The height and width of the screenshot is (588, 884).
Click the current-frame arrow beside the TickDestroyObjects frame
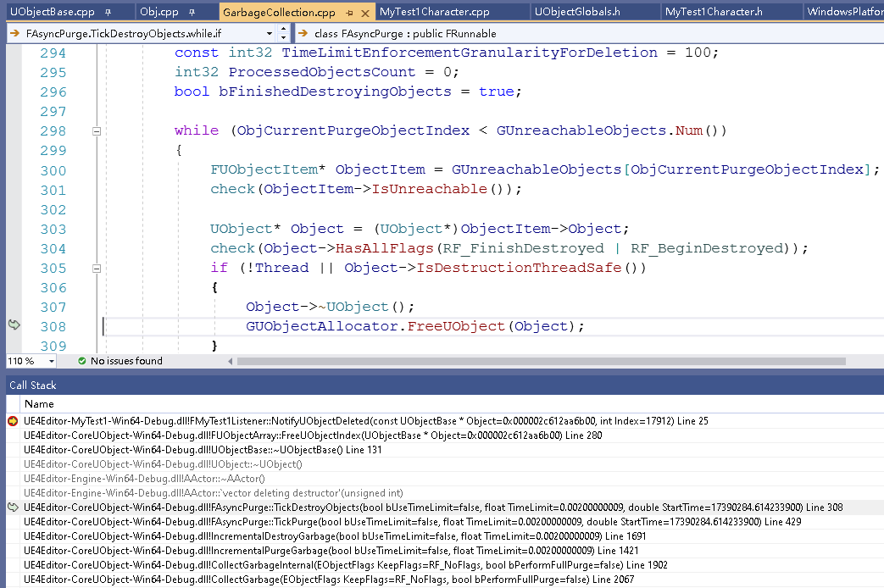tap(13, 508)
